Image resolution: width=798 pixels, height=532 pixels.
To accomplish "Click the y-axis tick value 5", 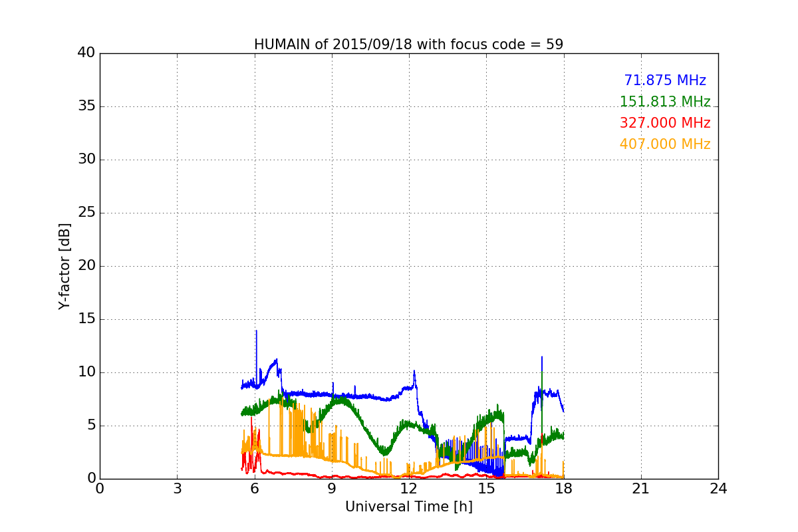I will click(x=90, y=426).
